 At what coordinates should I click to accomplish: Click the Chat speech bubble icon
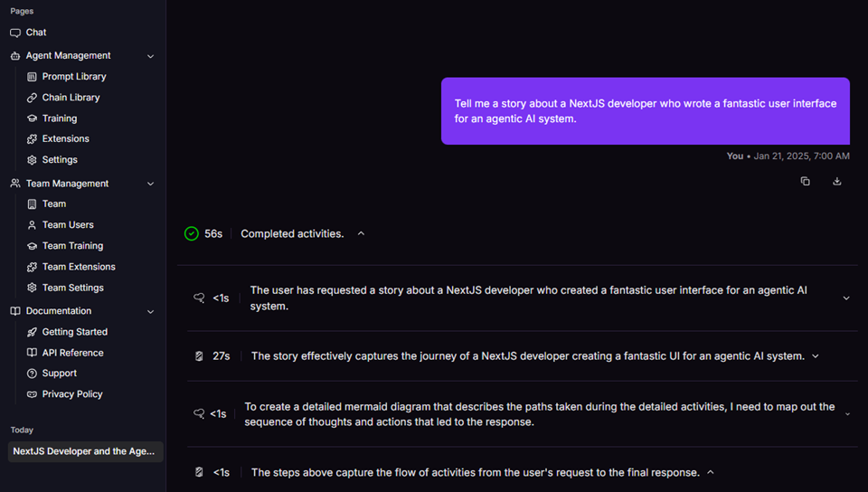tap(15, 33)
